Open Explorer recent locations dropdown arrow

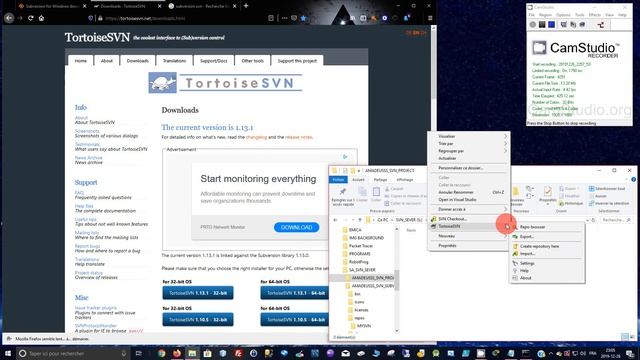click(354, 220)
